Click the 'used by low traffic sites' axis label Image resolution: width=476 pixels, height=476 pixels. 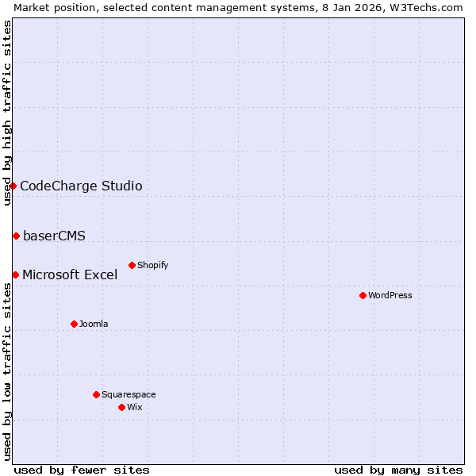[6, 372]
